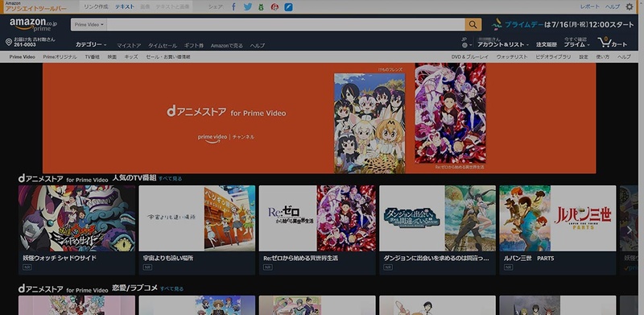
Task: Go to Amazon.co.jp Prime logo home
Action: (33, 24)
